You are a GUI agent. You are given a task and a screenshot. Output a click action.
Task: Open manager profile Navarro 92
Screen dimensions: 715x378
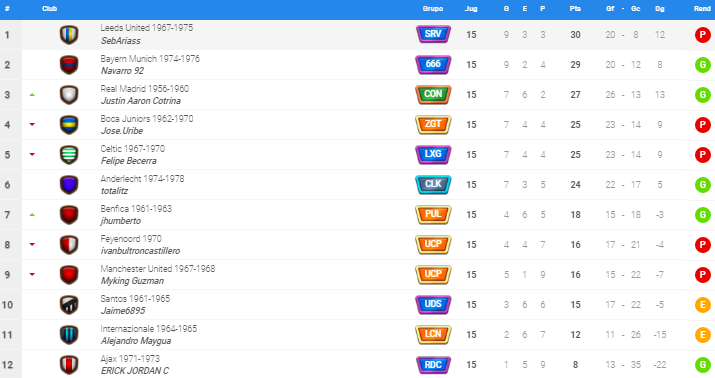pos(122,71)
